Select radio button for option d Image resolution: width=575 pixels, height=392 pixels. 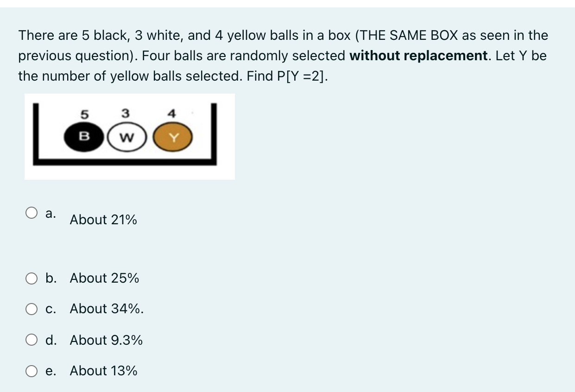click(x=32, y=340)
